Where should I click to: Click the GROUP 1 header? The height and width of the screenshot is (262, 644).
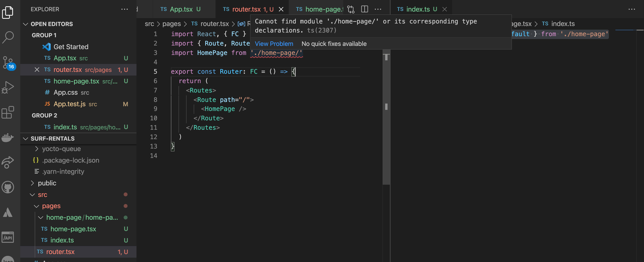tap(44, 35)
